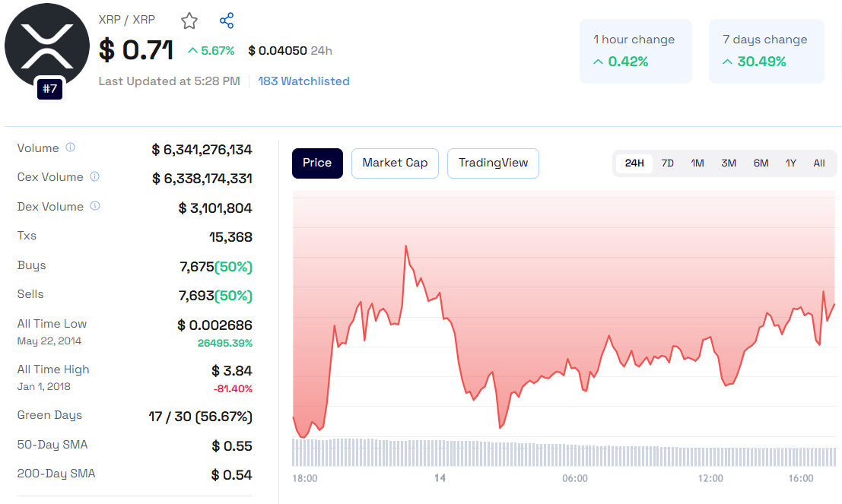Click the All Time Low value $ 0.002686
This screenshot has width=842, height=504.
(x=214, y=325)
